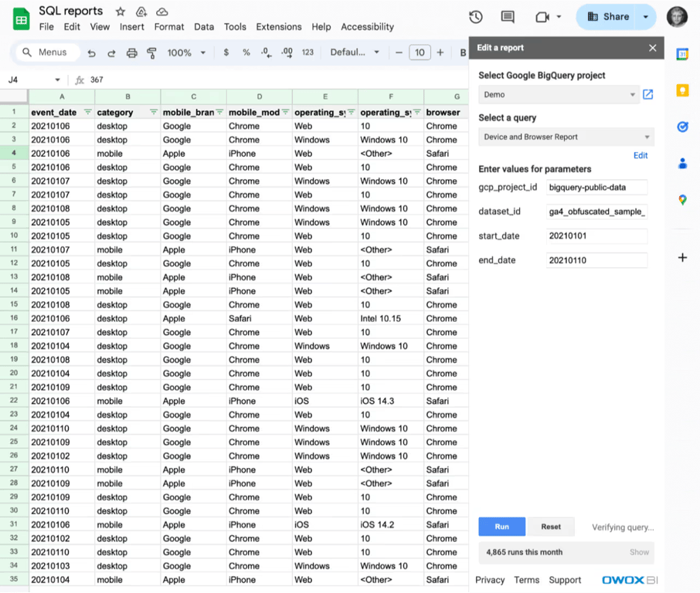This screenshot has width=700, height=593.
Task: Toggle filter on mobile_model column
Action: (285, 112)
